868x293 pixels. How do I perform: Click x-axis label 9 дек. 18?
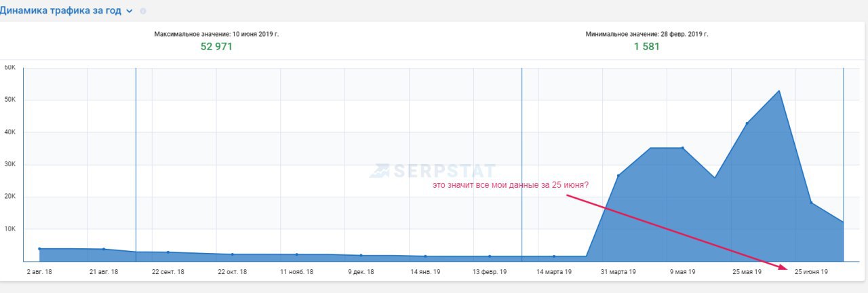[361, 271]
